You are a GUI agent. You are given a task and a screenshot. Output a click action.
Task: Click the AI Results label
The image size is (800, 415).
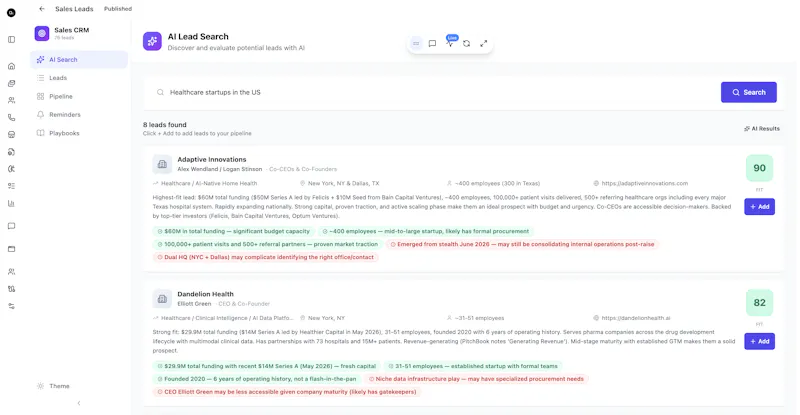[762, 129]
